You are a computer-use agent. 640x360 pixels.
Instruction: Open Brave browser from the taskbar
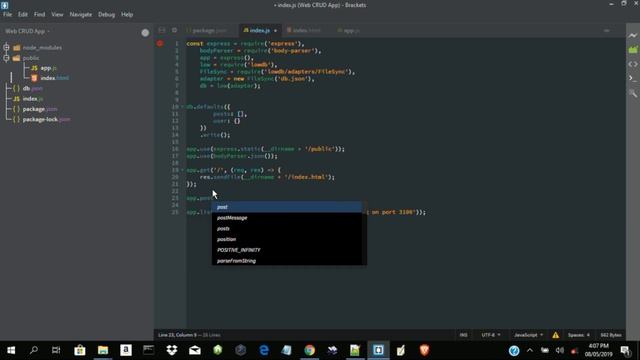point(424,350)
